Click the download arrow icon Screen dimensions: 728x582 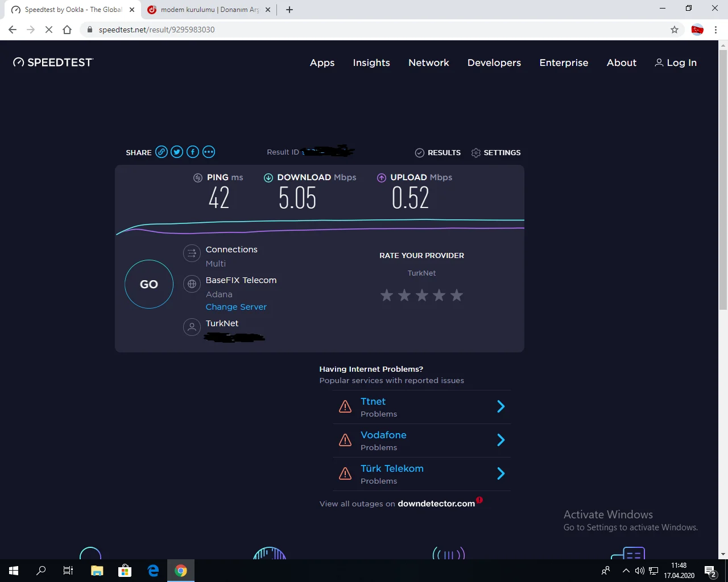tap(268, 178)
